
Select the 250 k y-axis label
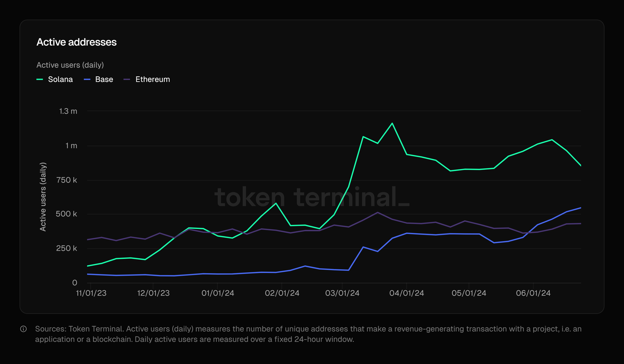pyautogui.click(x=66, y=248)
